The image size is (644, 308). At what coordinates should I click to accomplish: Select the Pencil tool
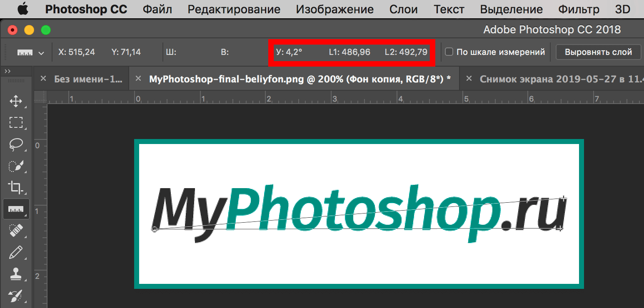[16, 251]
